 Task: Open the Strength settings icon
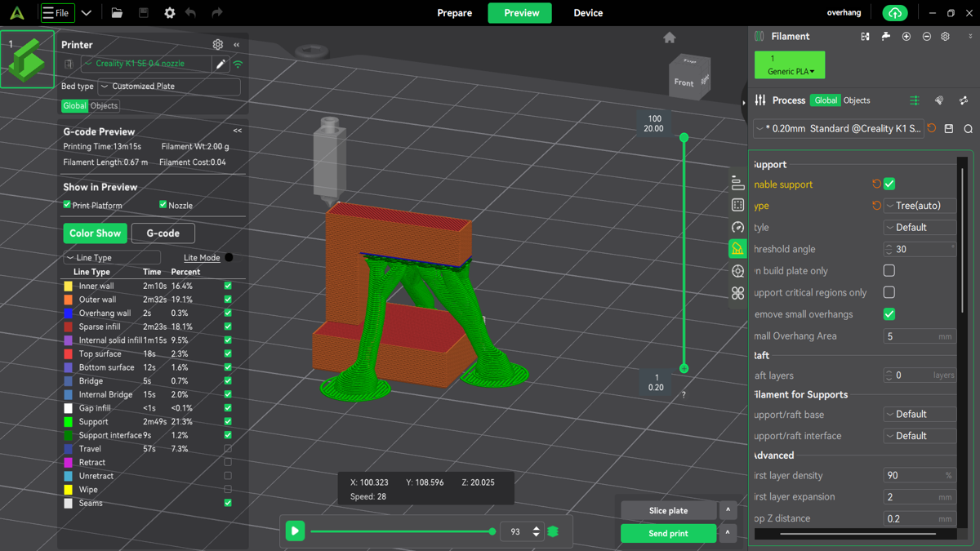[737, 205]
